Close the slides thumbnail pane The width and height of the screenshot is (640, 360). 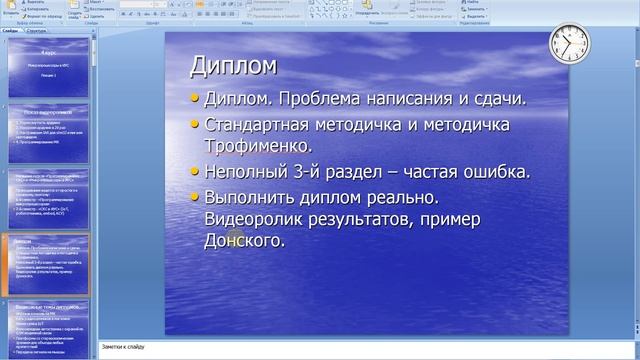click(x=93, y=31)
